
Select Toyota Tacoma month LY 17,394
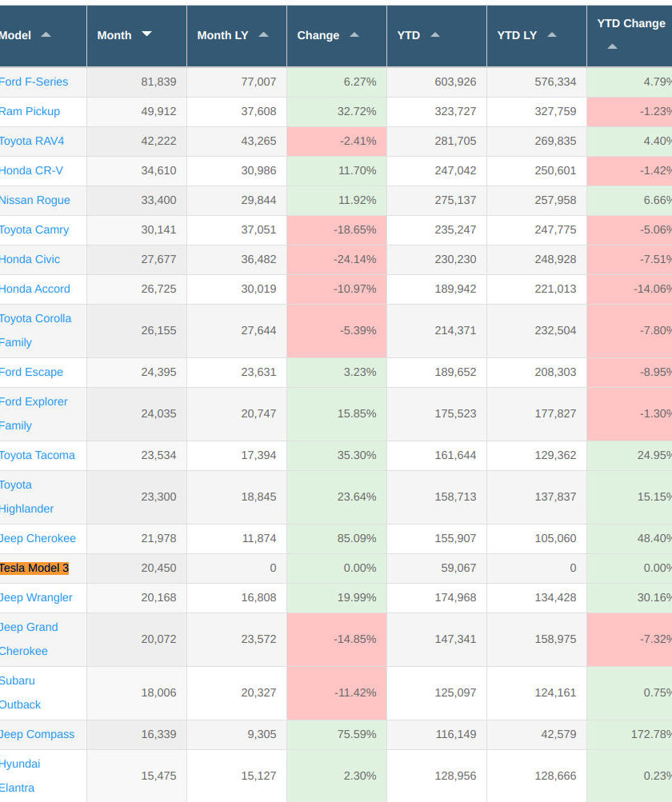tap(258, 455)
